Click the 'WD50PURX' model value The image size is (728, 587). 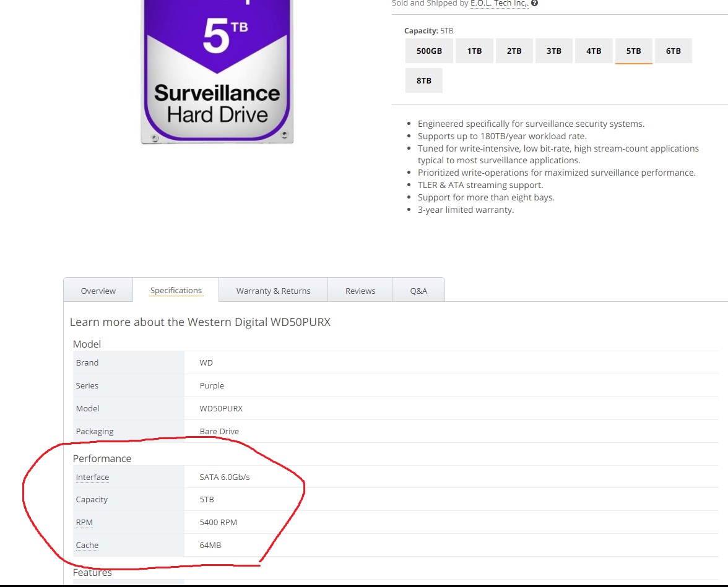coord(221,408)
